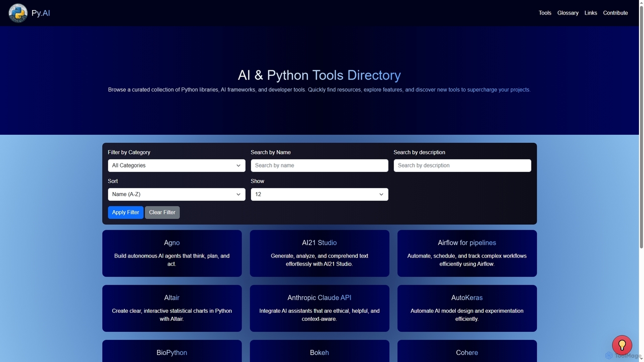Open the AutoKeras tool card
The image size is (644, 362).
(467, 308)
